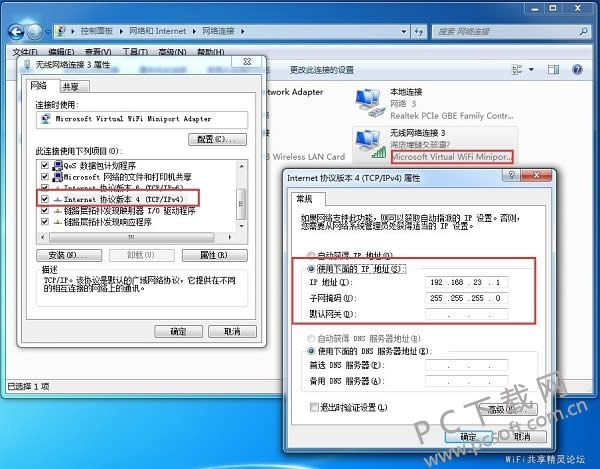Click scroll down arrow in items list

tap(241, 226)
